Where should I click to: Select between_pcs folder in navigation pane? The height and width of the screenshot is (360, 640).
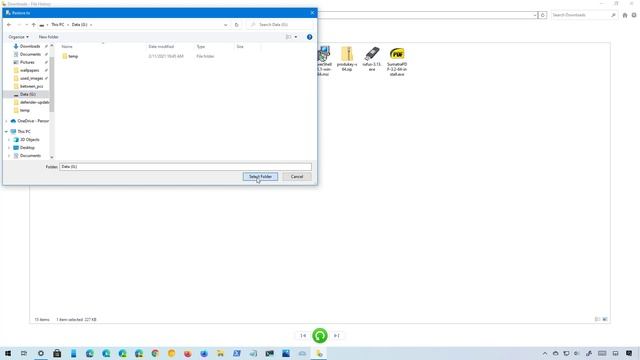[31, 87]
